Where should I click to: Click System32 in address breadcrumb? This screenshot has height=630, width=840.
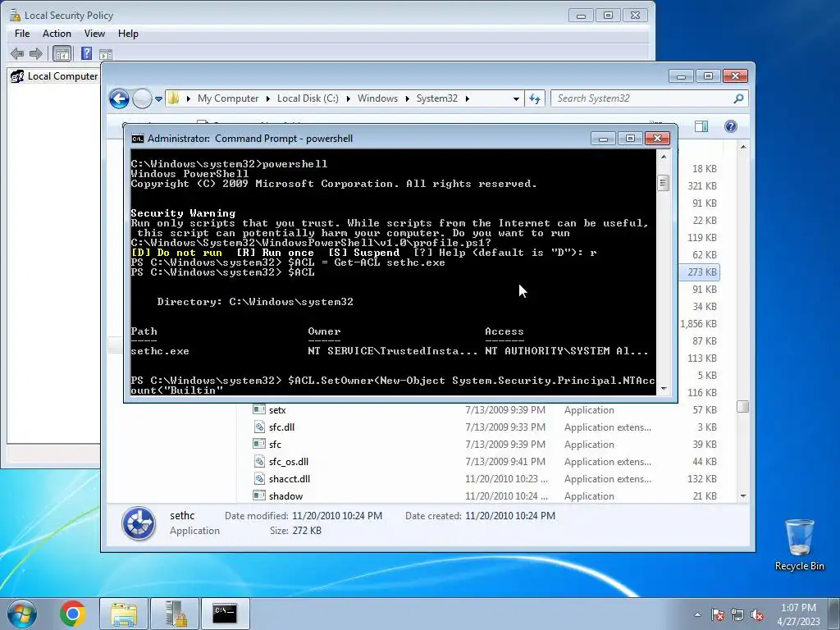point(437,98)
